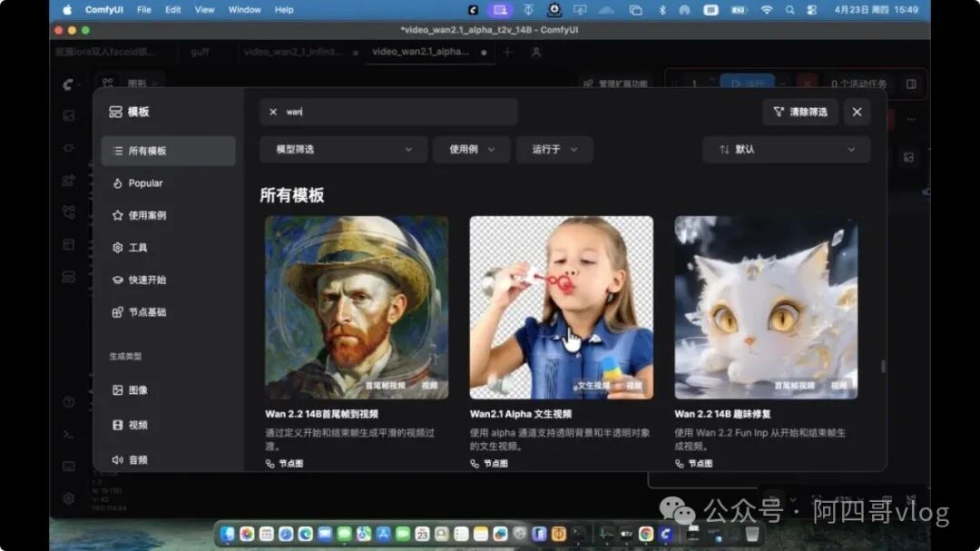Open the Apple menu
The height and width of the screenshot is (551, 980).
pyautogui.click(x=67, y=10)
